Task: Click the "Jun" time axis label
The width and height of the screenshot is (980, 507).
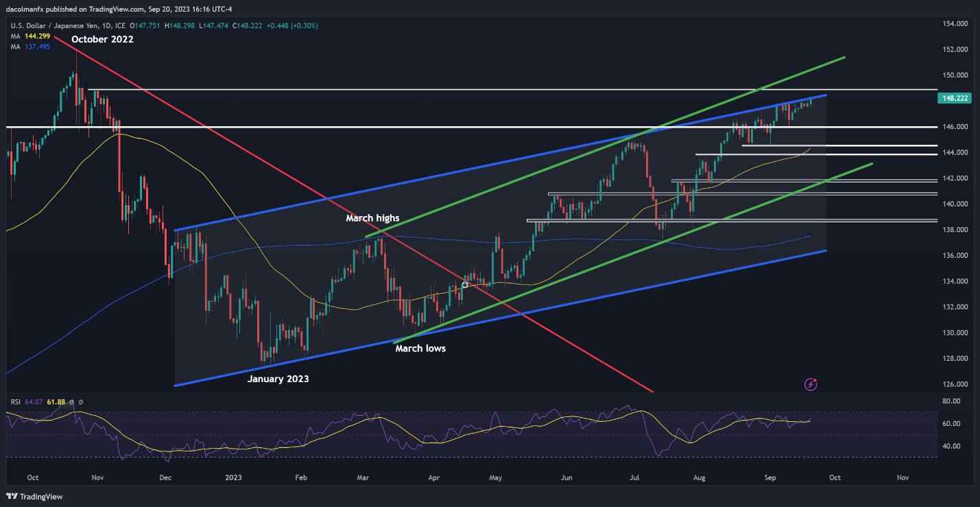Action: tap(566, 476)
